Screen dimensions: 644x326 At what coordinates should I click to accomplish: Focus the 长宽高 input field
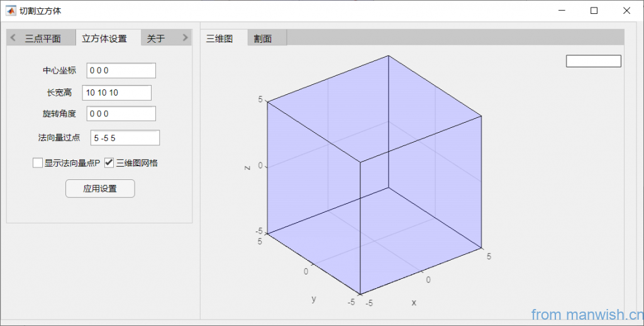[116, 93]
